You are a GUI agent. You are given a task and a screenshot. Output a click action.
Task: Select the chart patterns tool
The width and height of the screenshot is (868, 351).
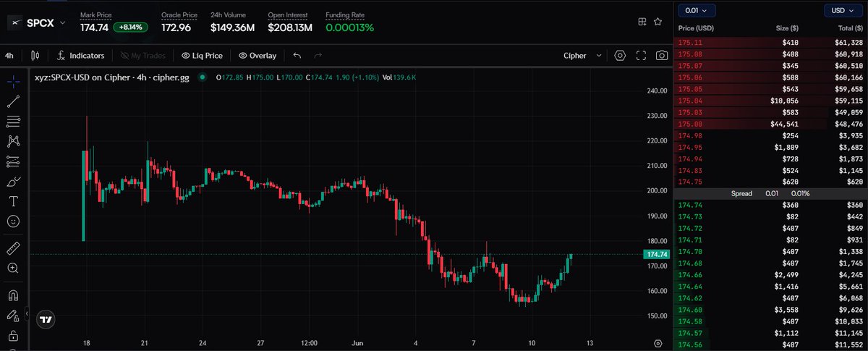pos(13,141)
